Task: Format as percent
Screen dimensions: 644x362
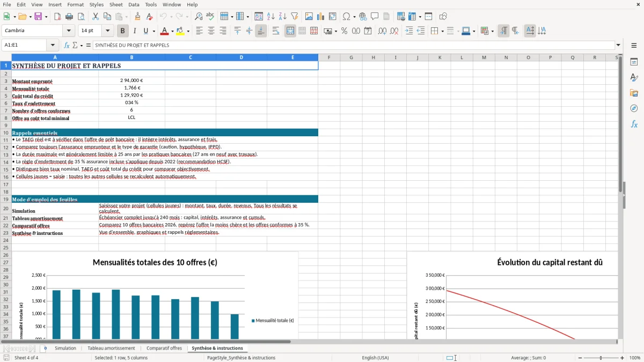Action: point(344,31)
